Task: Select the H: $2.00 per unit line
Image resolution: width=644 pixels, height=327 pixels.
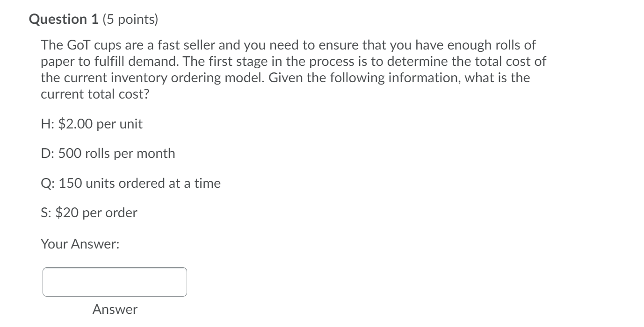Action: [x=92, y=124]
